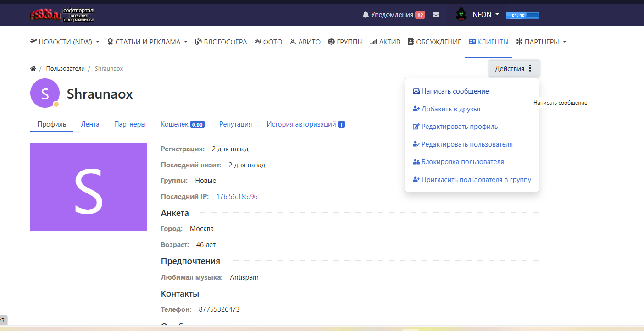
Task: Click the authorization history count badge
Action: [x=342, y=125]
